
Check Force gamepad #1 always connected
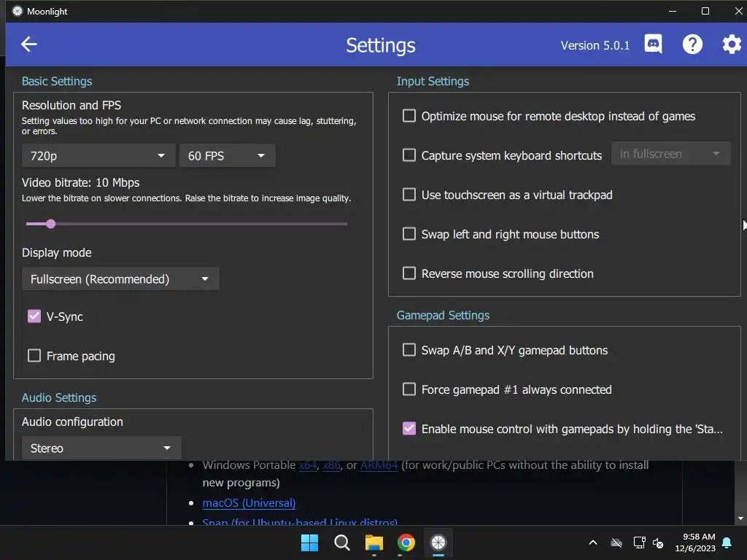click(x=409, y=389)
